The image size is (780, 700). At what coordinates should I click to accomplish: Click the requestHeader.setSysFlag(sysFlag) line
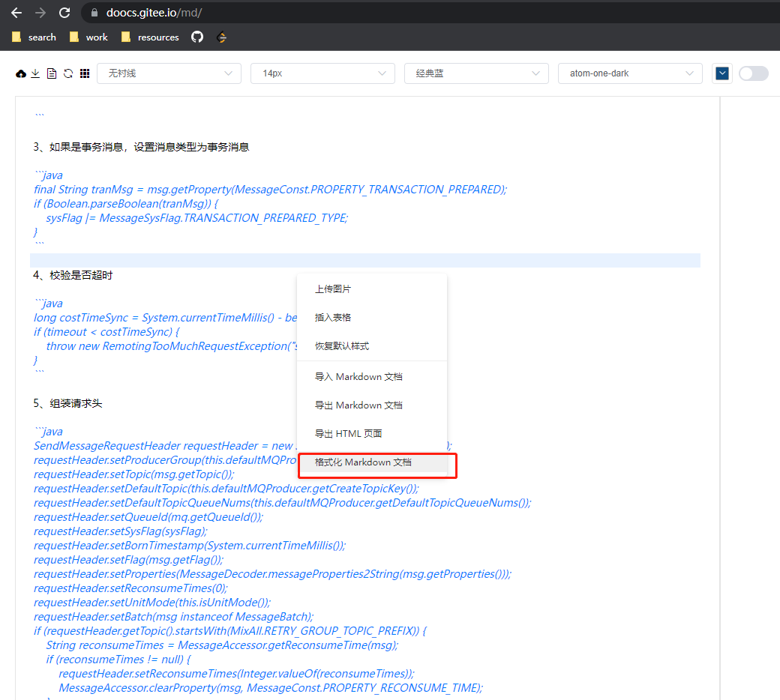click(121, 532)
